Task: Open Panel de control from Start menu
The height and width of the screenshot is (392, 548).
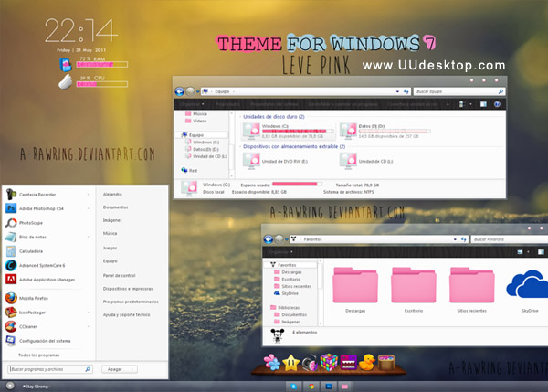Action: pyautogui.click(x=120, y=274)
